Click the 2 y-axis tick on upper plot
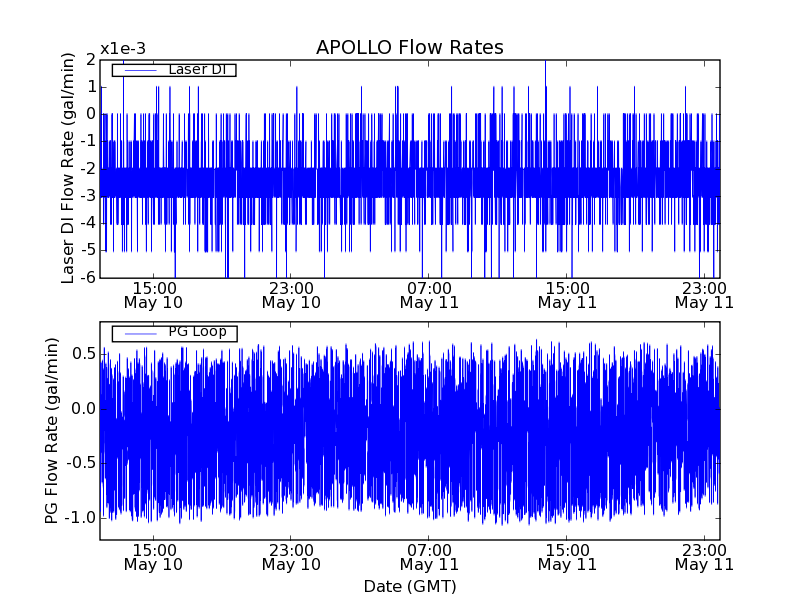The width and height of the screenshot is (800, 600). pyautogui.click(x=91, y=60)
